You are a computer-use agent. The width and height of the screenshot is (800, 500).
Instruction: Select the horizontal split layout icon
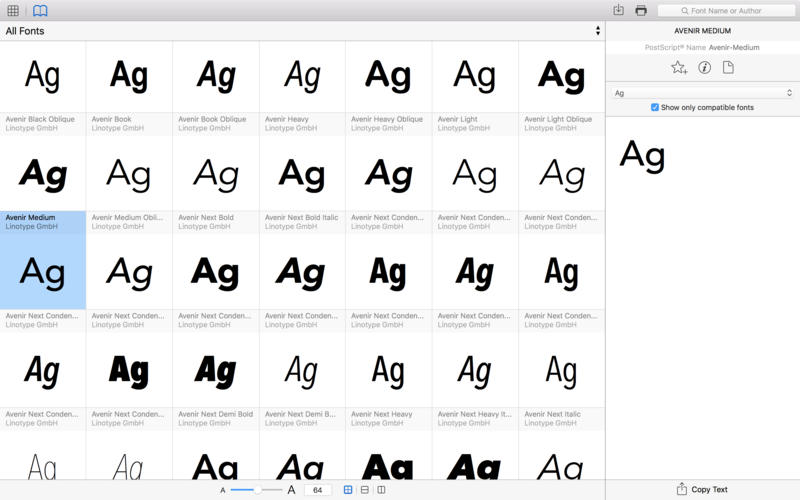364,490
